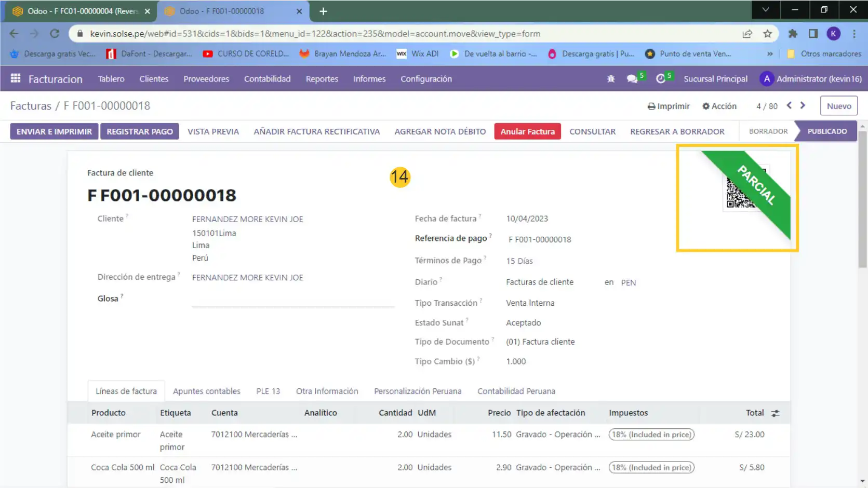
Task: Click the PUBLICADO status stage
Action: (x=827, y=131)
